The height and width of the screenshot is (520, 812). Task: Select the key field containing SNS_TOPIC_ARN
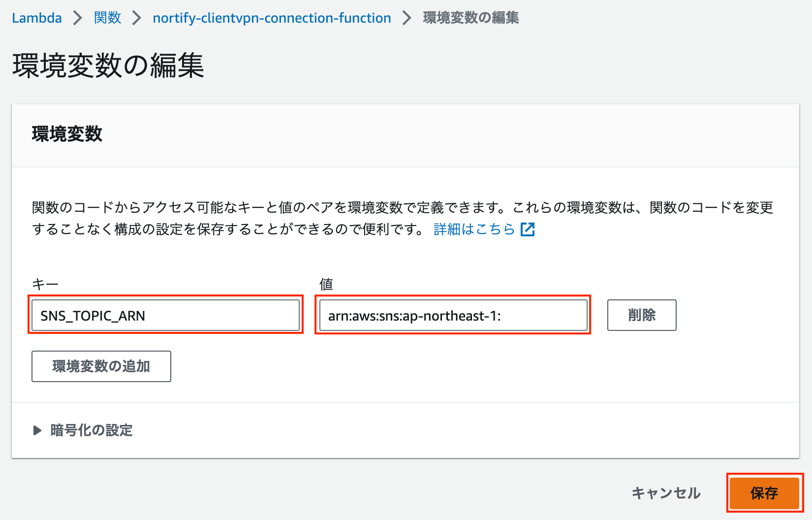[165, 315]
